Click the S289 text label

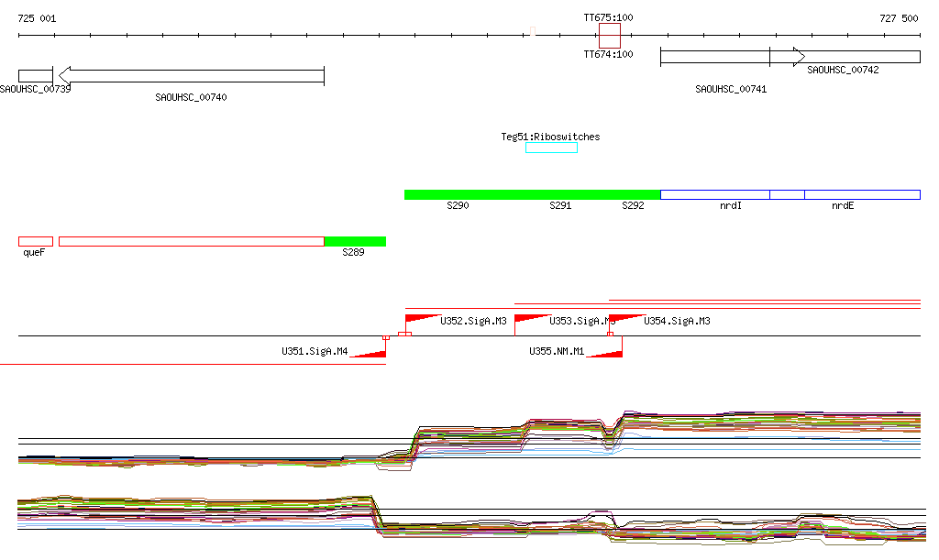click(x=353, y=252)
